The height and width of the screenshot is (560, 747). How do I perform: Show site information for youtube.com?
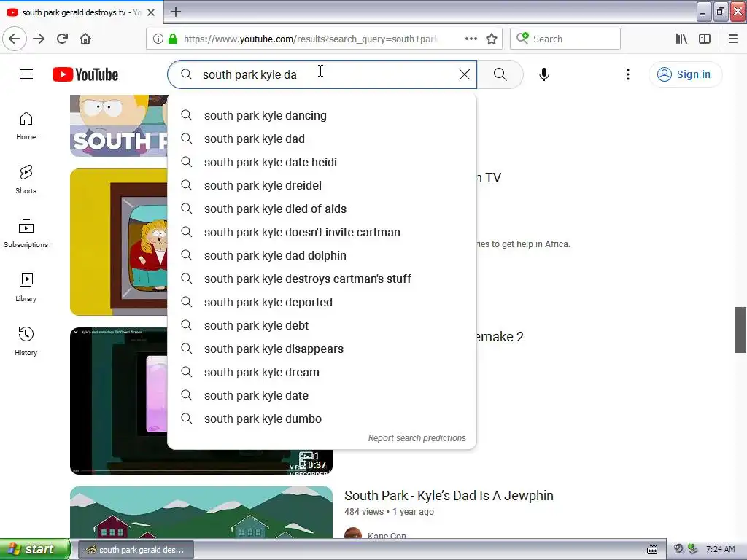coord(158,39)
